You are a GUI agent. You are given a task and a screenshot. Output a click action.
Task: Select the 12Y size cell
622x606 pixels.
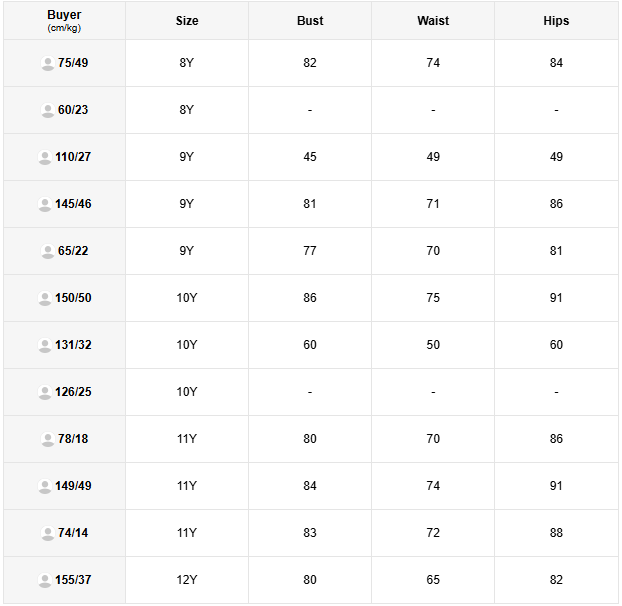187,580
